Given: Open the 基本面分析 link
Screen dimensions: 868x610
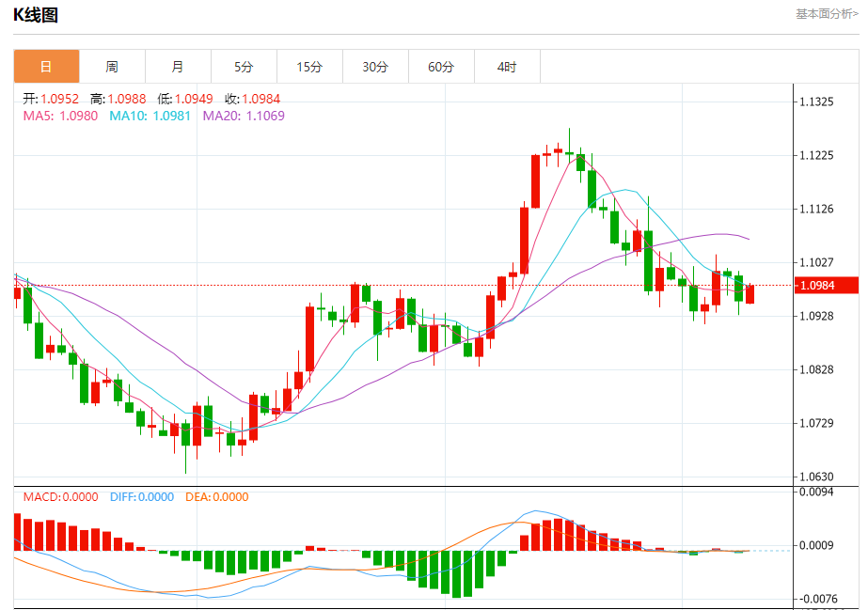Looking at the screenshot, I should tap(827, 14).
